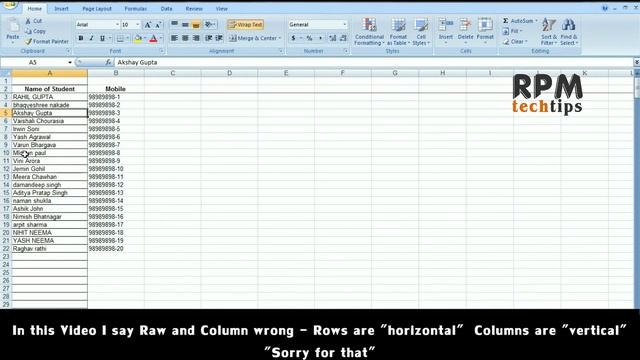Viewport: 640px width, 360px height.
Task: Click the Office Button logo
Action: pos(9,5)
